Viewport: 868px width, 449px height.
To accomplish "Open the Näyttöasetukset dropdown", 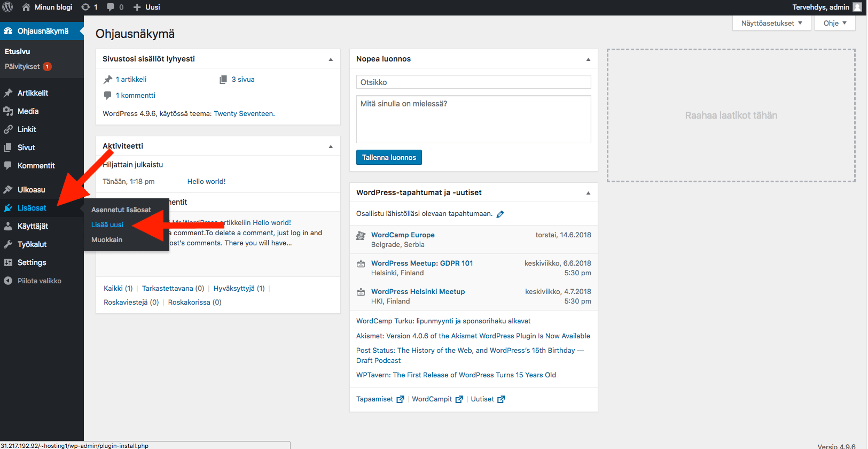I will click(772, 23).
